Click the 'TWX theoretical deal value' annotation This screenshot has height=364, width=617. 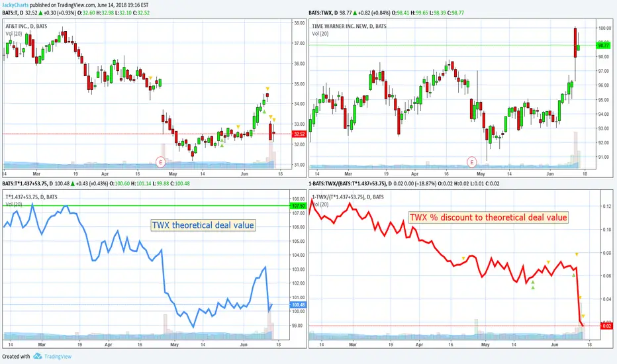(203, 225)
